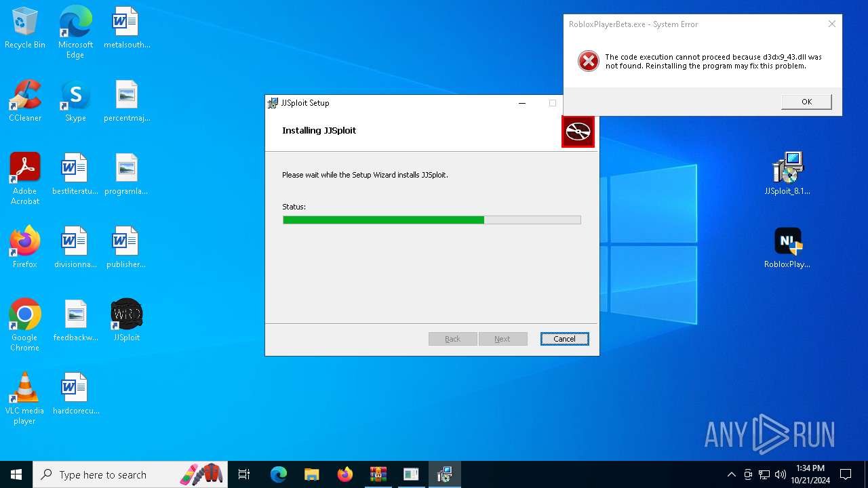Open the metalsouth Word document

pyautogui.click(x=127, y=28)
